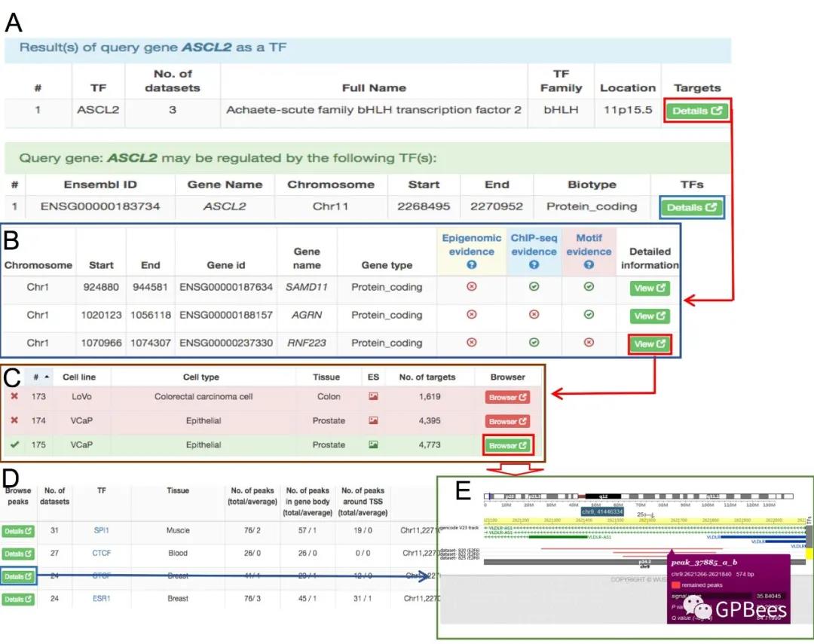Click help icon under ChIP-seq evidence
Screen dimensions: 814x644
534,264
